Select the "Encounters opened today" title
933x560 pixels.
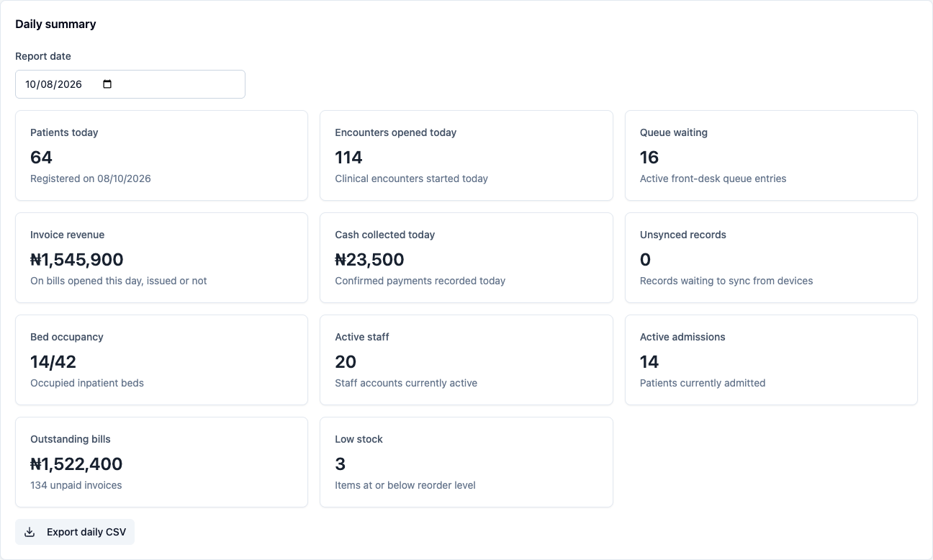click(396, 132)
